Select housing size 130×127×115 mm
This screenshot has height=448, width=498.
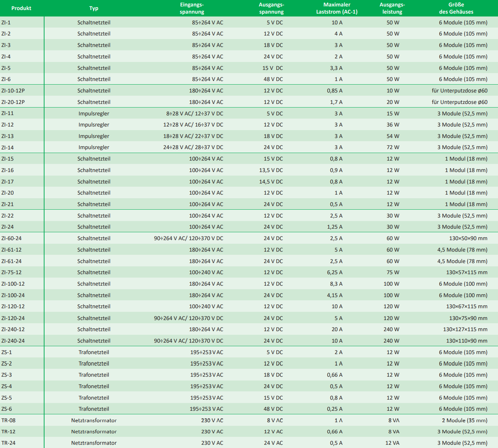[465, 329]
